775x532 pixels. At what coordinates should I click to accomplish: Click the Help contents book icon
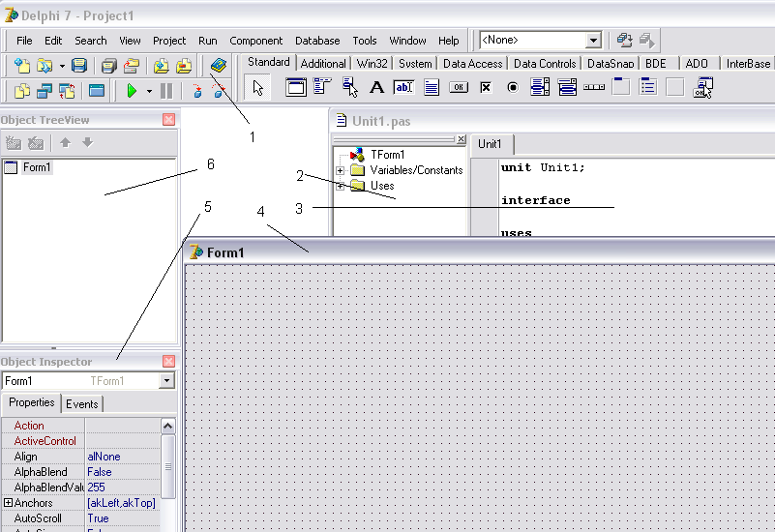coord(219,66)
